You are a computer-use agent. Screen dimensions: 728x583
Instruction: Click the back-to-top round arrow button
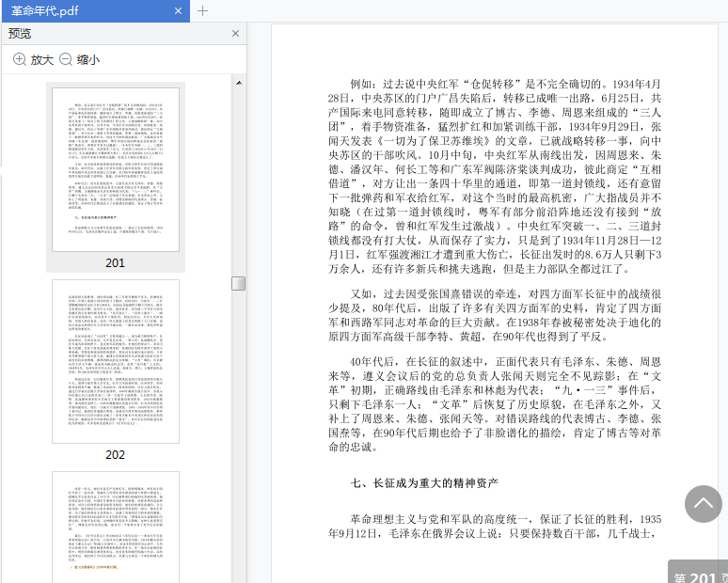click(703, 504)
